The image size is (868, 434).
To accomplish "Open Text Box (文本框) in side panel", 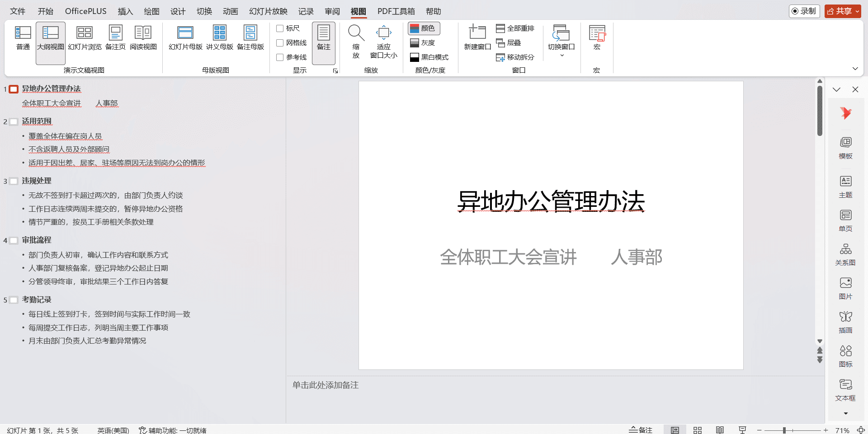I will pos(845,390).
